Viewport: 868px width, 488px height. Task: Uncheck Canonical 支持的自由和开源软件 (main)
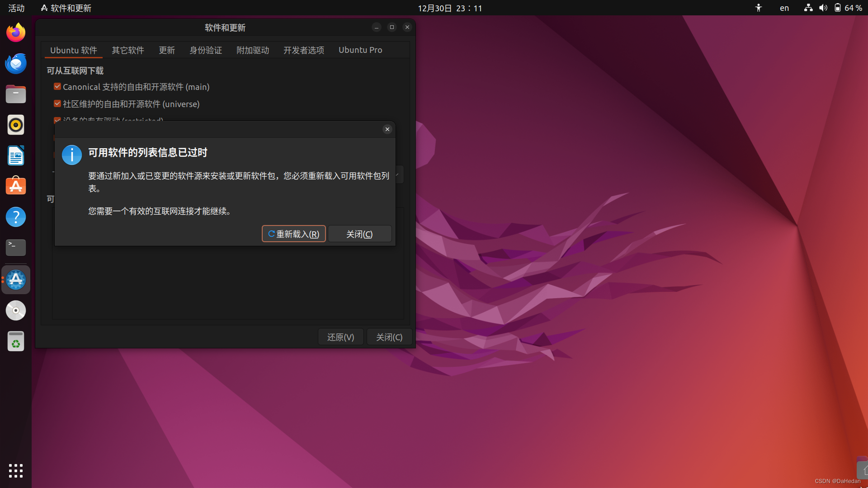point(57,86)
